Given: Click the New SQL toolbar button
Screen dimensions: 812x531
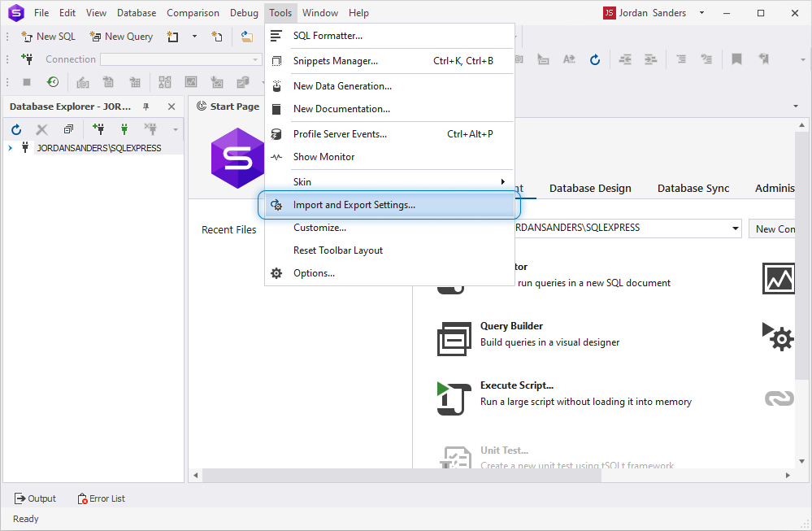Looking at the screenshot, I should 48,37.
